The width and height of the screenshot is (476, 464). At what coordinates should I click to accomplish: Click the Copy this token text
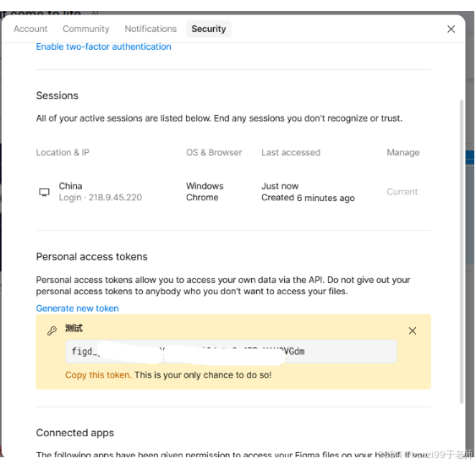coord(98,375)
